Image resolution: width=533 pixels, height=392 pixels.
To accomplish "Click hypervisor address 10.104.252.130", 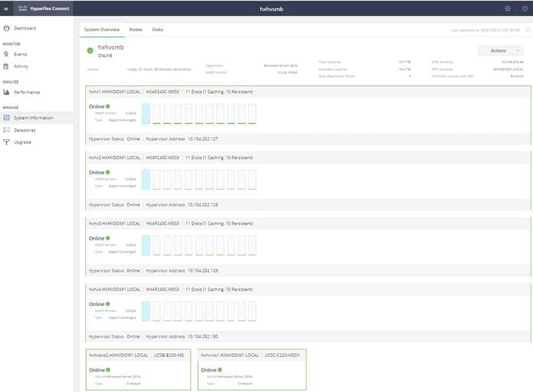I will 203,336.
